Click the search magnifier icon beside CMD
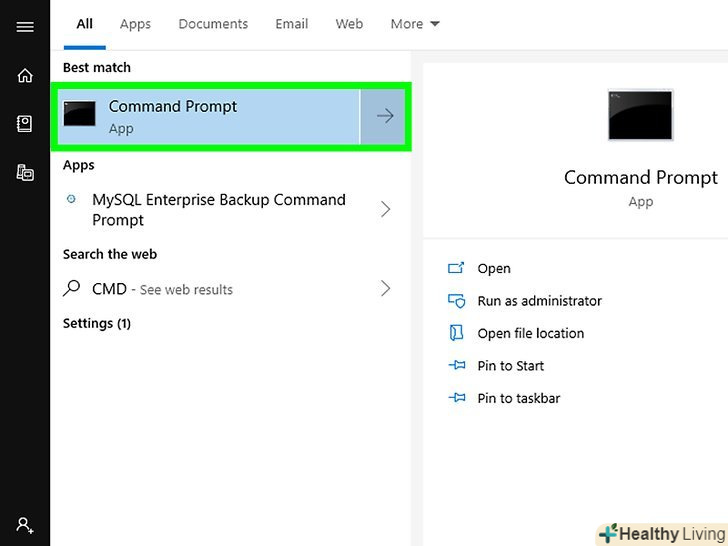This screenshot has width=728, height=546. click(x=72, y=289)
